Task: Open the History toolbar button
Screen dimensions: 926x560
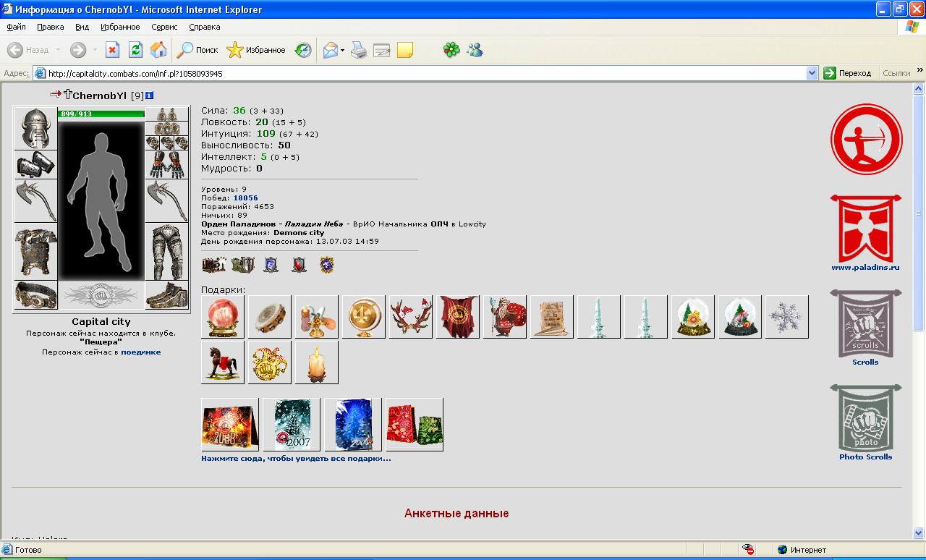Action: [x=303, y=50]
